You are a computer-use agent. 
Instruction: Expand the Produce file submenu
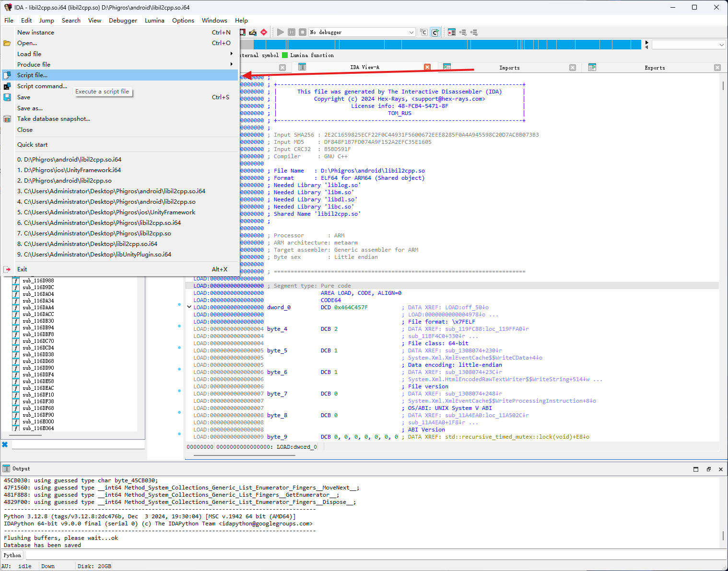click(x=120, y=65)
